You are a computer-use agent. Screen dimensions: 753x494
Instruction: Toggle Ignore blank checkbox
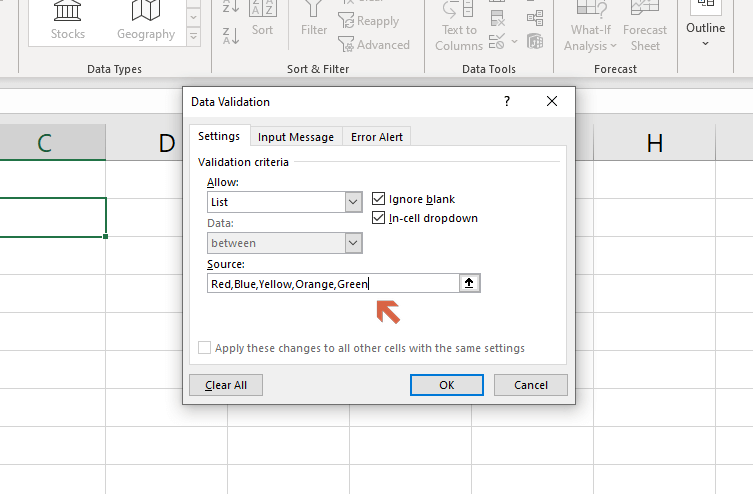point(378,199)
